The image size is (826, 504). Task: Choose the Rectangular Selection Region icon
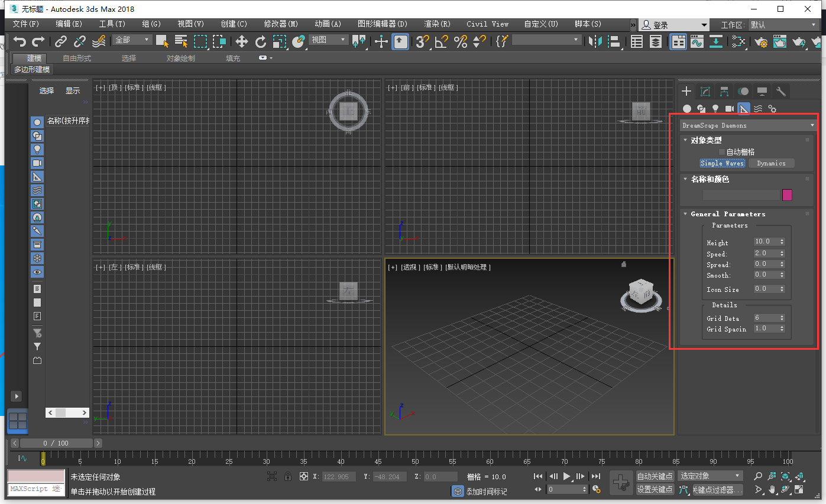pos(200,41)
